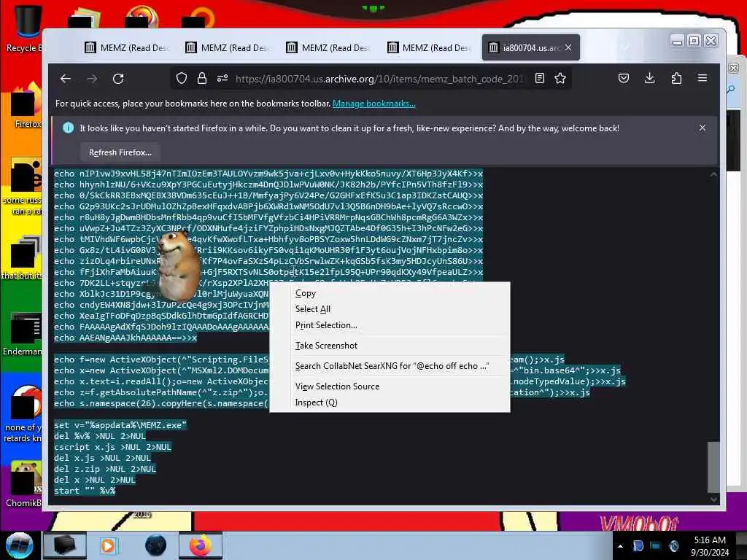This screenshot has height=560, width=747.
Task: Toggle reader view in the address bar
Action: [x=539, y=79]
